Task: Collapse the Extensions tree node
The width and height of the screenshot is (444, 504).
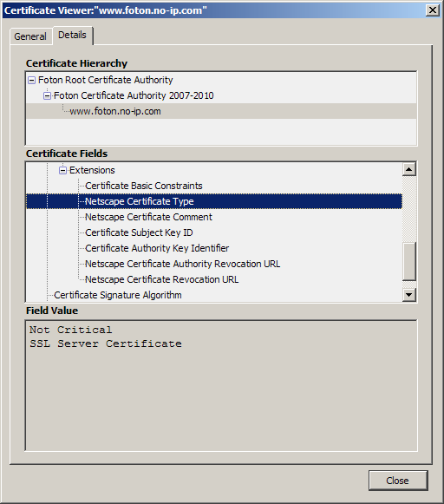Action: tap(63, 170)
